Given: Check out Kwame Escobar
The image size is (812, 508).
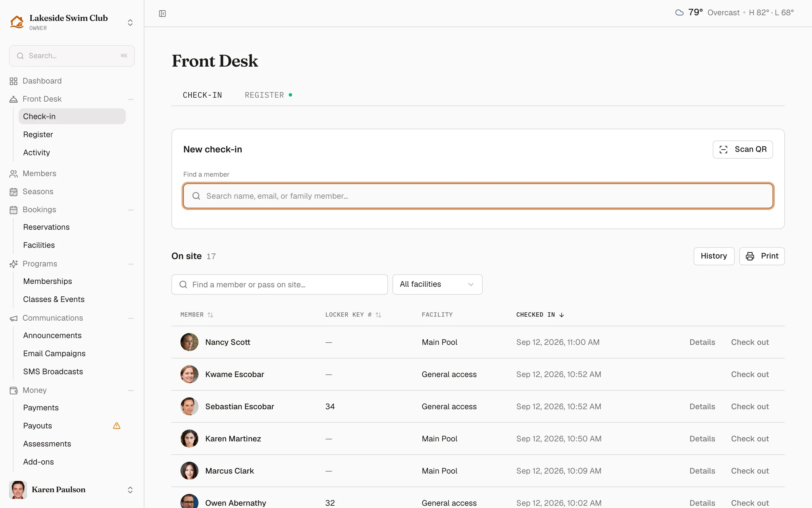Looking at the screenshot, I should pyautogui.click(x=750, y=374).
